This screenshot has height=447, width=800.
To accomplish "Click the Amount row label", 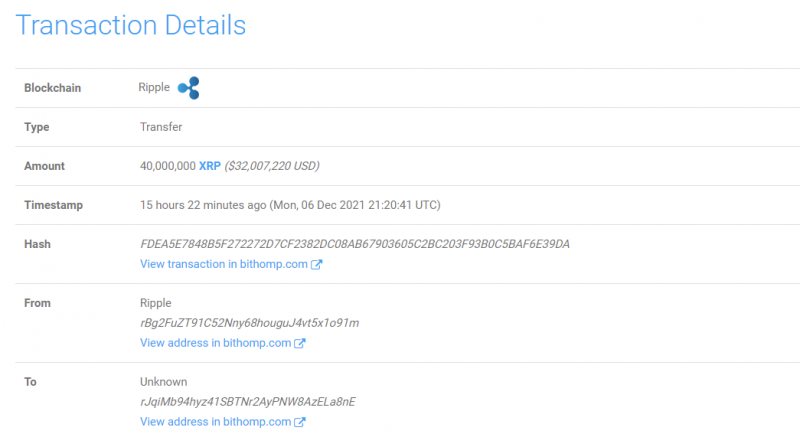I will click(x=44, y=166).
